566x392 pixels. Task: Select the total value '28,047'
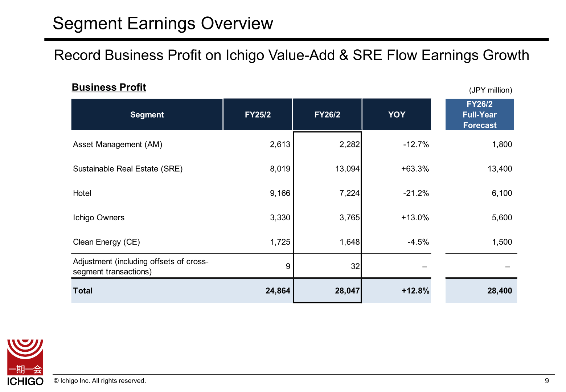(347, 291)
